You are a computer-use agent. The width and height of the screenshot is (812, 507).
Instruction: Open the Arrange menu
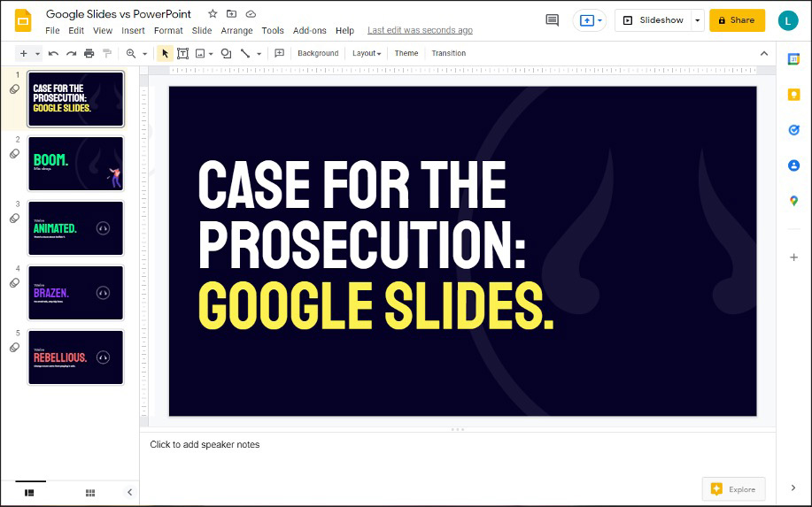tap(236, 30)
